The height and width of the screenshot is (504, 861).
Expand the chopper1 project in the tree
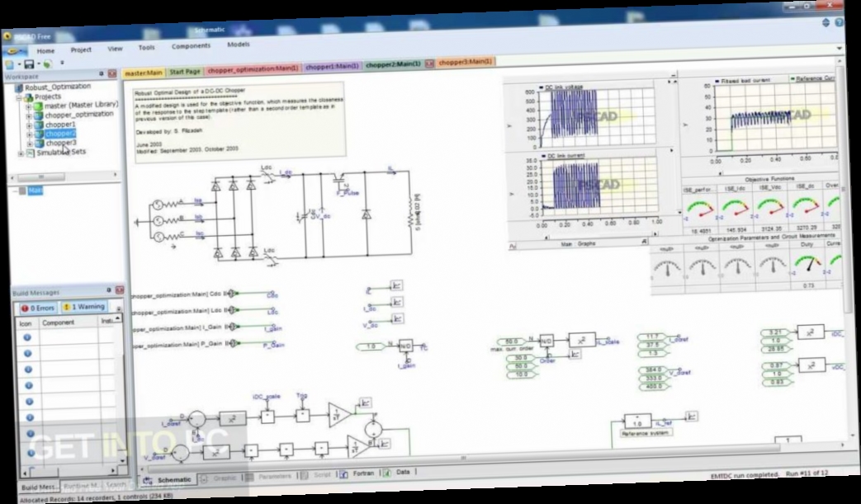click(29, 125)
